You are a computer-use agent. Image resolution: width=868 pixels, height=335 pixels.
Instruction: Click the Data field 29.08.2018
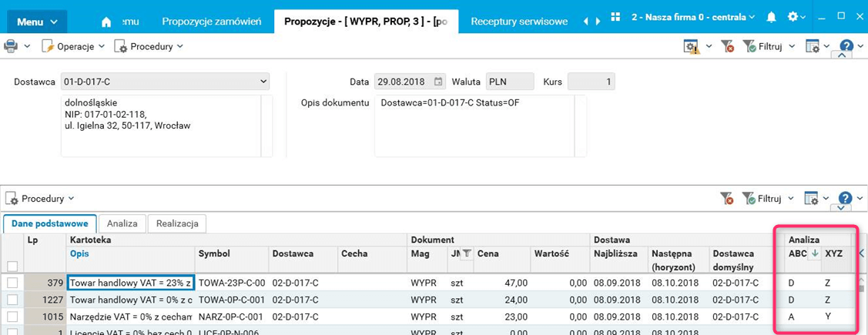click(x=411, y=82)
